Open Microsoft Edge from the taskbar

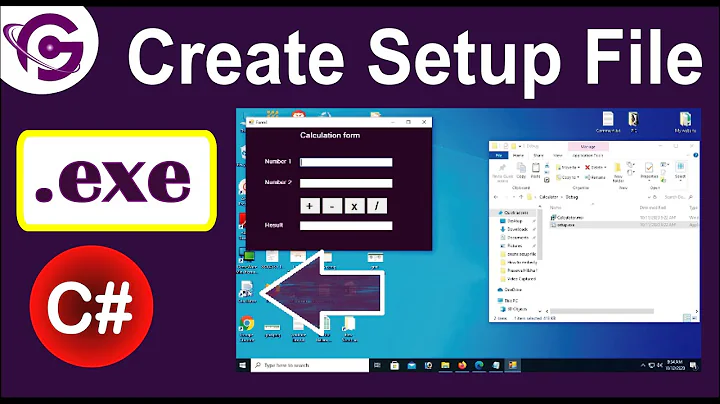tap(479, 365)
